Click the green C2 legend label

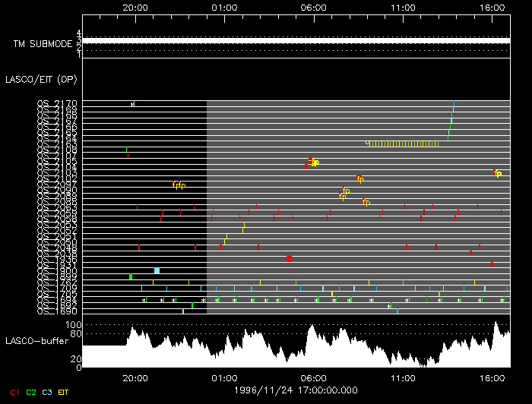point(31,391)
